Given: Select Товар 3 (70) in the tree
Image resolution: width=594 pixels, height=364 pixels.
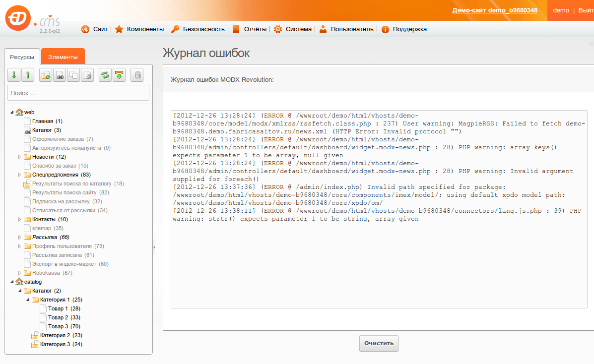Looking at the screenshot, I should [64, 326].
